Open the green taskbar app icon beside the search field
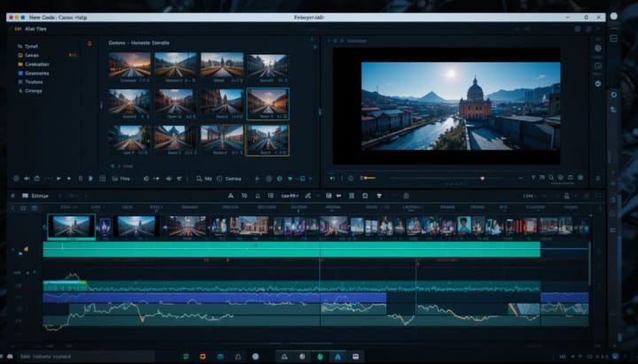This screenshot has width=638, height=364. (x=186, y=357)
